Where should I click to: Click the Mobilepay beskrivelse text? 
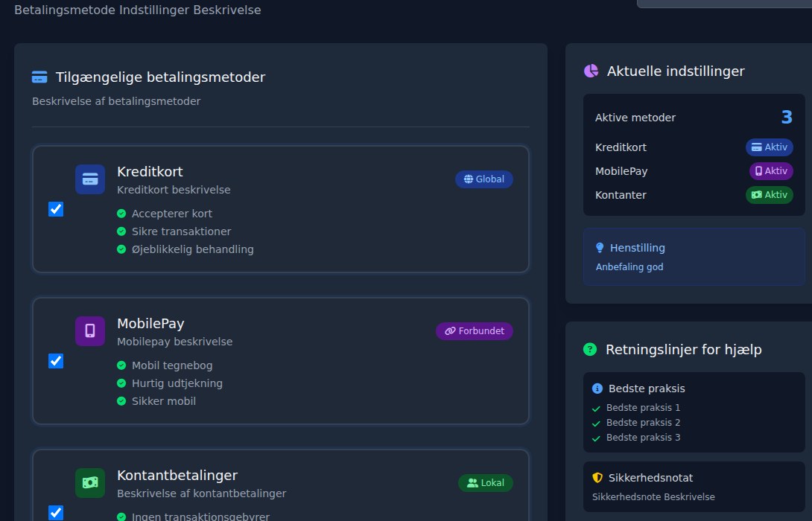(175, 342)
